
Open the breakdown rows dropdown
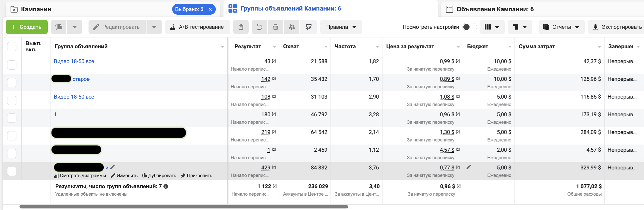point(520,27)
